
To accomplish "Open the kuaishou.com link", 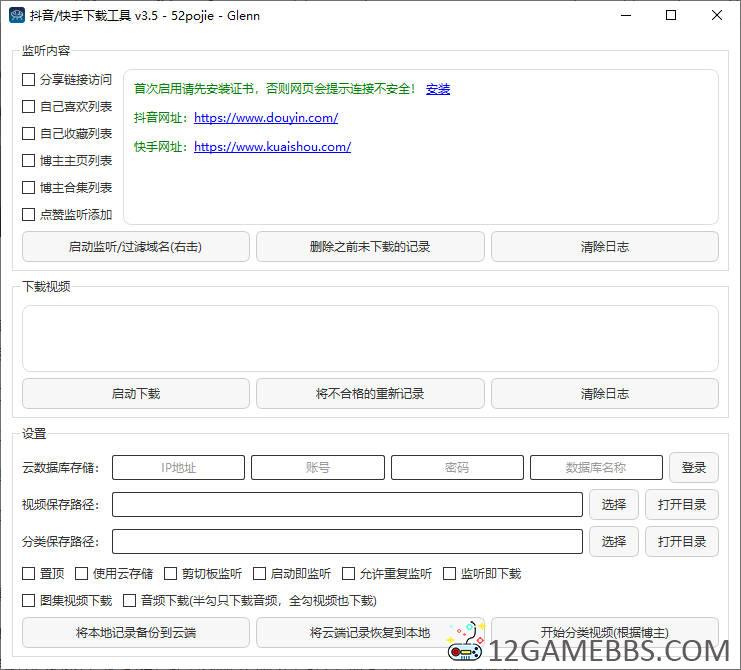I will 272,147.
